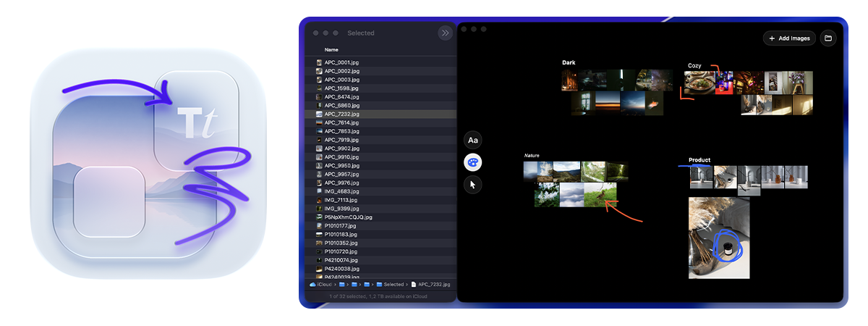Select APC_9957.jpg in the file list
The image size is (868, 326).
click(380, 175)
